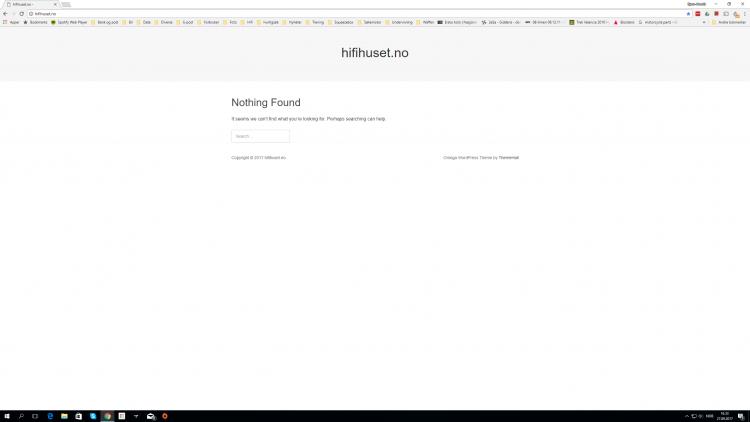Open a new tab next to hifihuset.no tab

[x=66, y=4]
